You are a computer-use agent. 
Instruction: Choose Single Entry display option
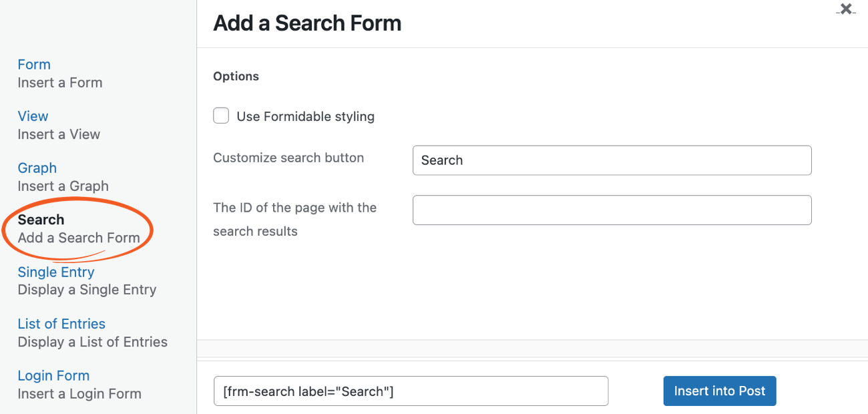55,272
